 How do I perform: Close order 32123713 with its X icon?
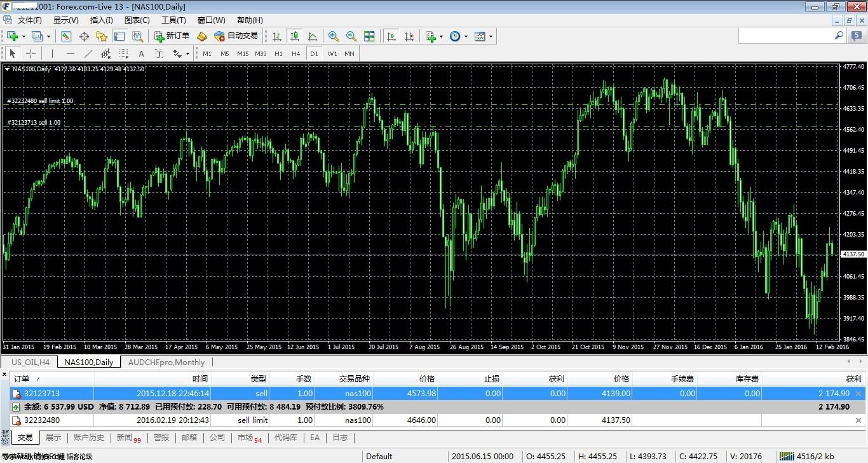[858, 394]
